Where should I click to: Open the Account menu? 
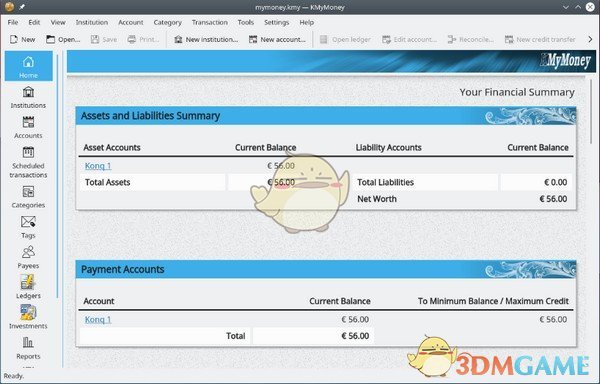130,23
